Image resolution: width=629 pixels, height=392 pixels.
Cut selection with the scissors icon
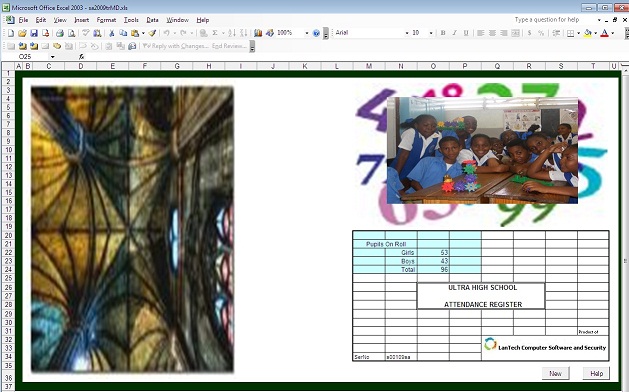pyautogui.click(x=112, y=33)
